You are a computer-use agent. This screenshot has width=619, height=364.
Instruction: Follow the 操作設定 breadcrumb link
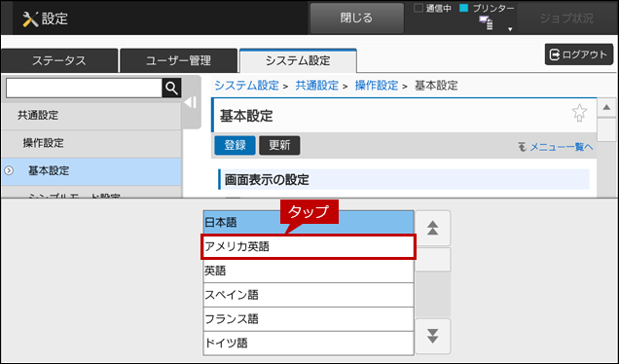(x=377, y=86)
